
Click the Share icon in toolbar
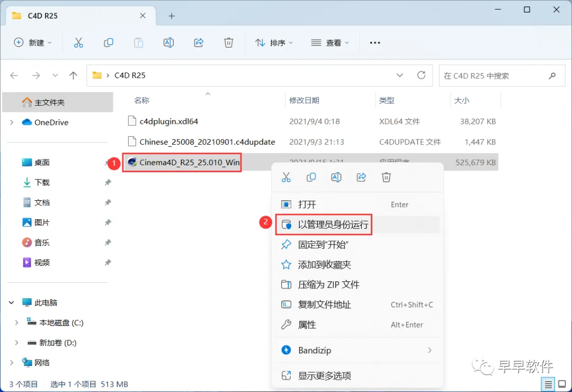click(199, 43)
